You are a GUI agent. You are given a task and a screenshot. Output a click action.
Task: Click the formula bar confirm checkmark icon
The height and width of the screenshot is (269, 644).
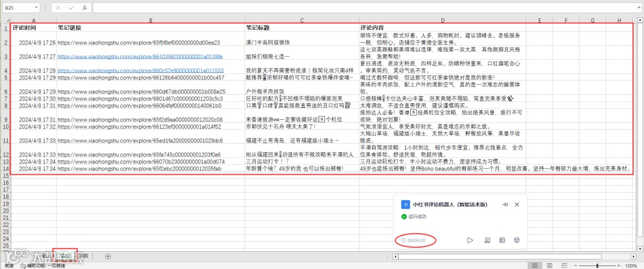[72, 8]
